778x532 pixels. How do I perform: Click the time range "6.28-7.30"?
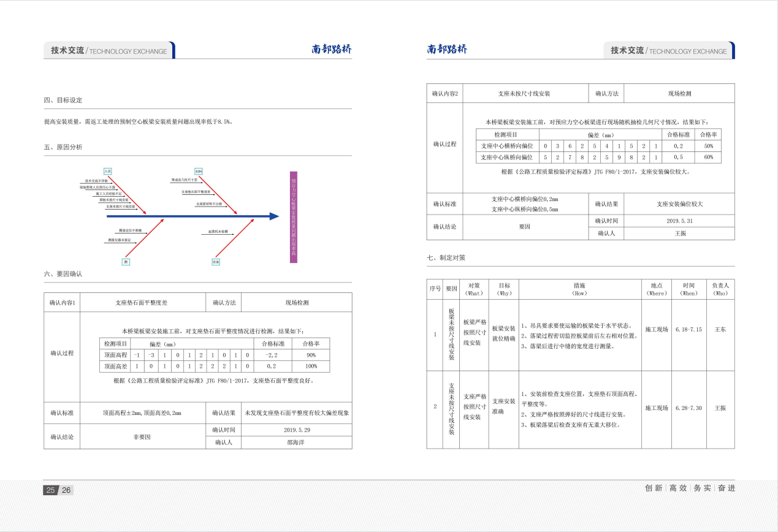pyautogui.click(x=688, y=408)
